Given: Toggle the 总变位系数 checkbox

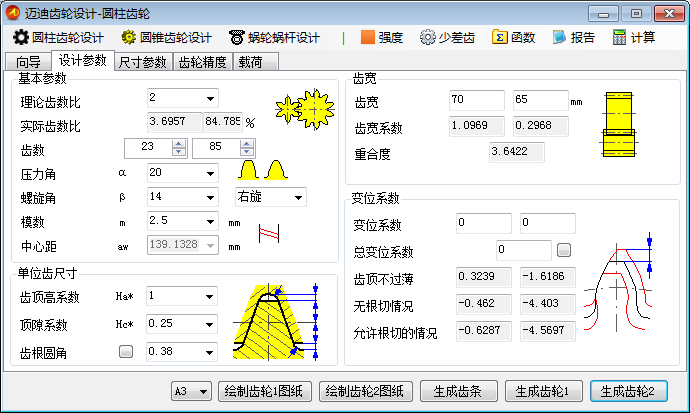Looking at the screenshot, I should (x=564, y=250).
